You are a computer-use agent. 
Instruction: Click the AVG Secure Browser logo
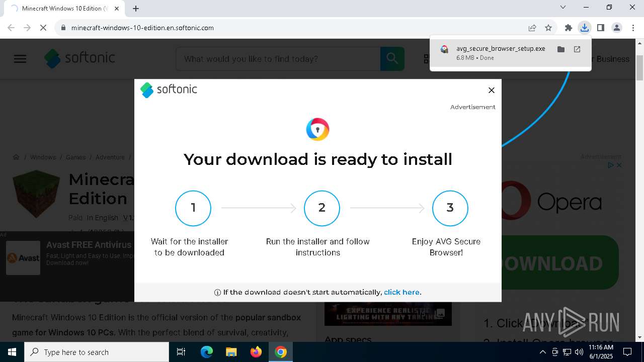[x=317, y=130]
